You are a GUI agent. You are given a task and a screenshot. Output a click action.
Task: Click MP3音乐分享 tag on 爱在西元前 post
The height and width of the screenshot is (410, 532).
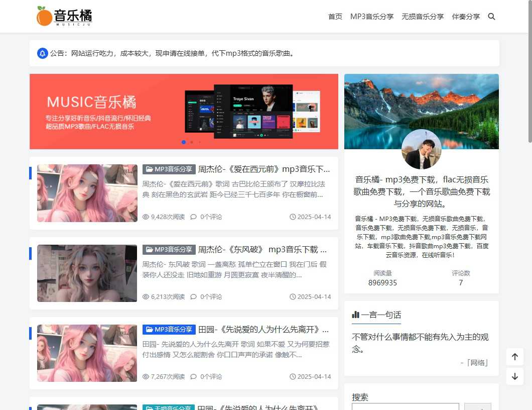[169, 169]
